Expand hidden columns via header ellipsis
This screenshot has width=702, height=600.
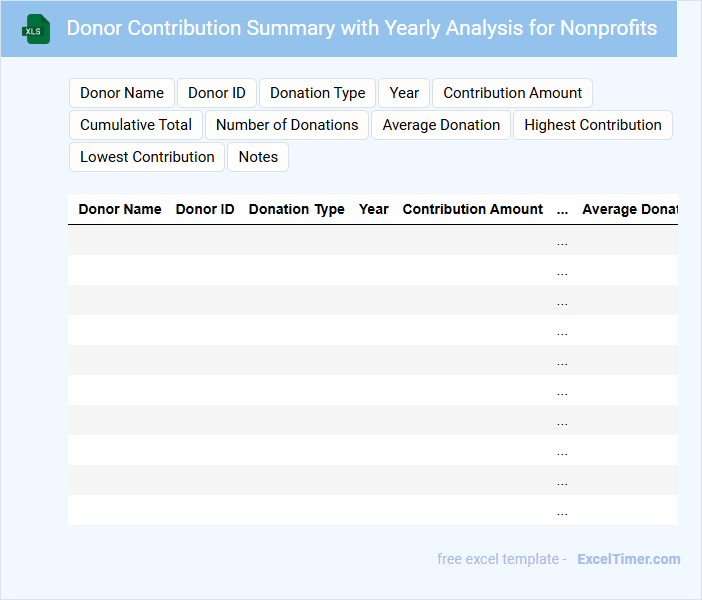pyautogui.click(x=562, y=210)
